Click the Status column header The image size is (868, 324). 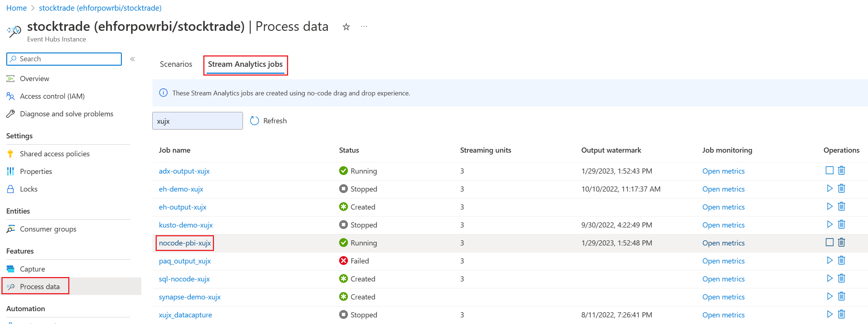[349, 150]
